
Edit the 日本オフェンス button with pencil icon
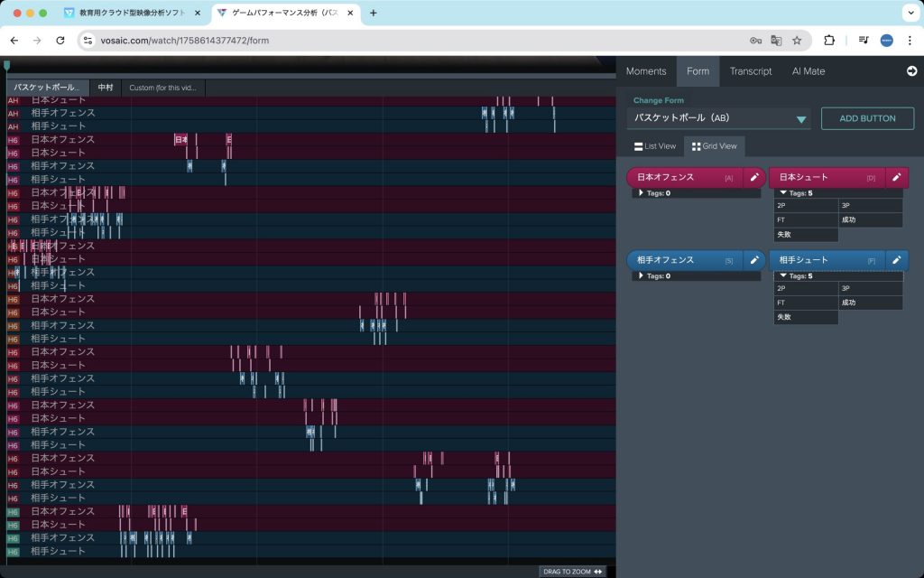click(x=754, y=178)
